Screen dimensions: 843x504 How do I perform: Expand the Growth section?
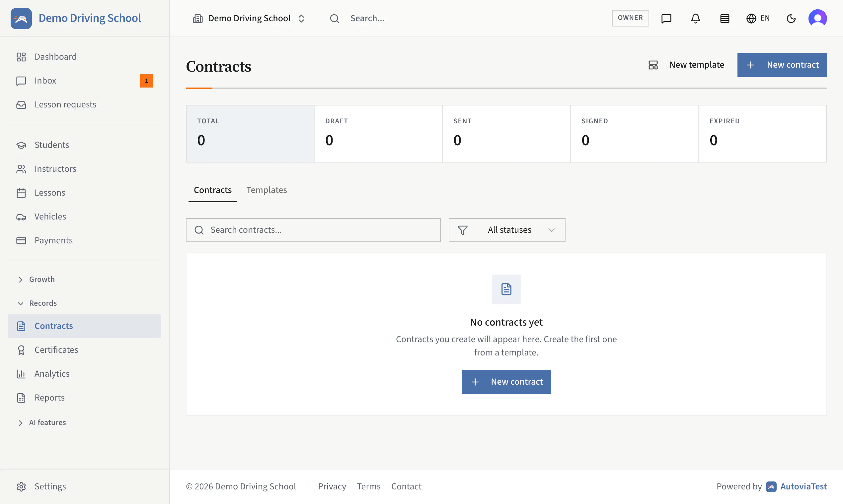pyautogui.click(x=84, y=280)
